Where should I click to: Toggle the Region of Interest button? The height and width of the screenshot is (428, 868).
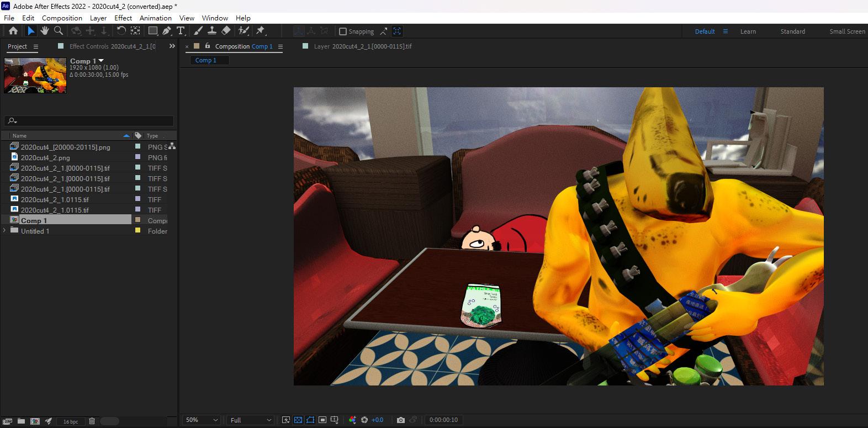322,420
